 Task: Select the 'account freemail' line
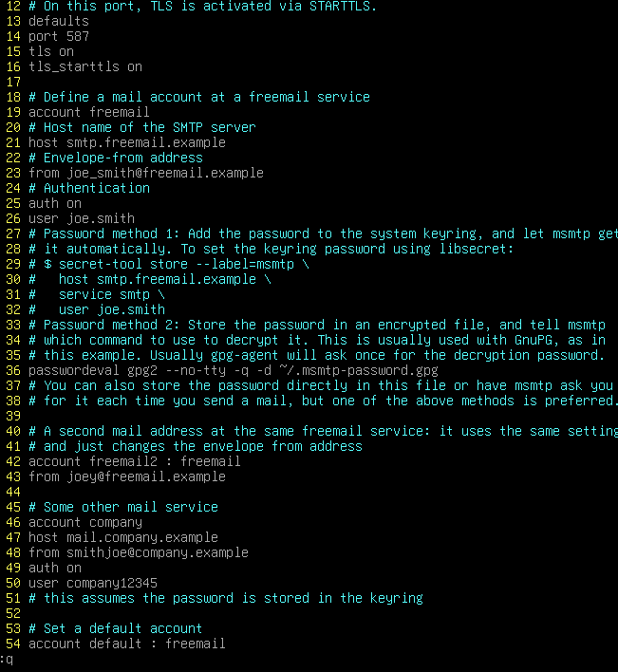[89, 112]
